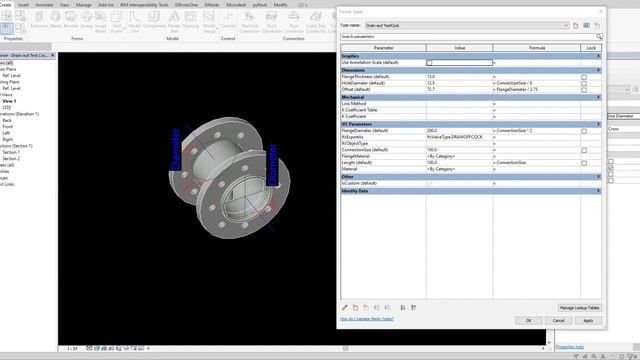Select the Sweep tool in ribbon
The image size is (640, 360).
click(x=87, y=20)
